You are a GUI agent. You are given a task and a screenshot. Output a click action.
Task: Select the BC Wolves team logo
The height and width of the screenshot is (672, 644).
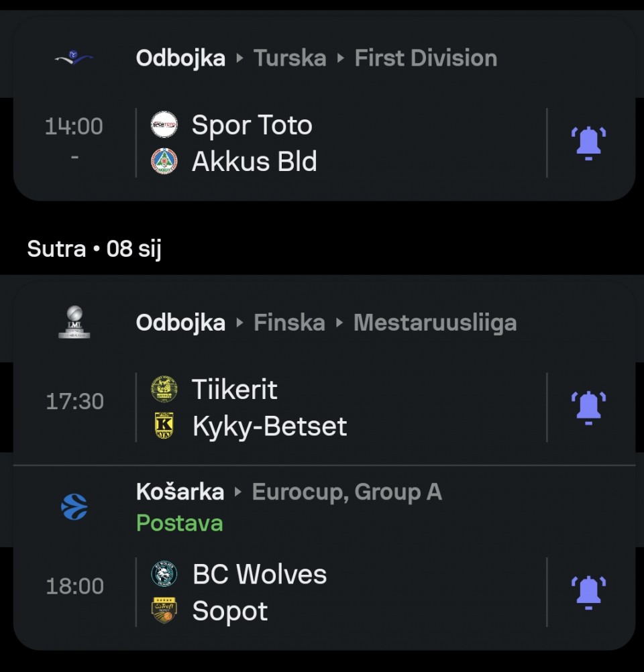164,574
